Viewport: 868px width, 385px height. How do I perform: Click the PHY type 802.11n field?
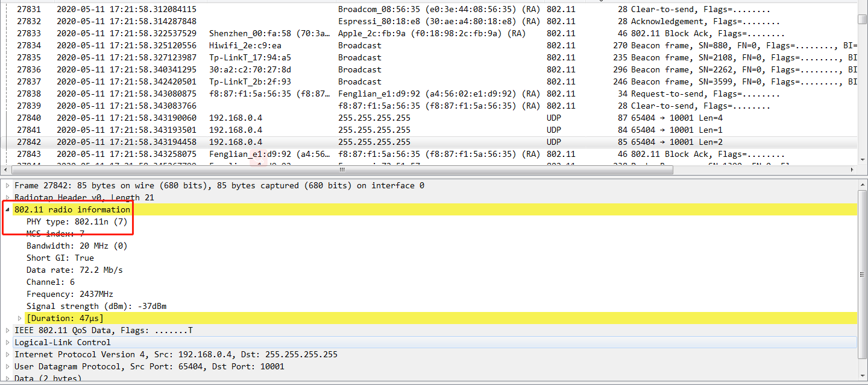coord(77,221)
